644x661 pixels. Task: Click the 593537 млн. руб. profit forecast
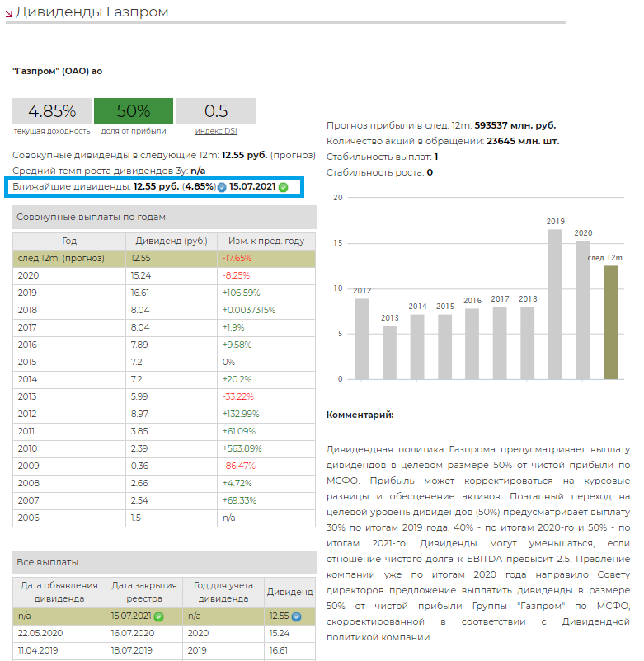point(515,125)
